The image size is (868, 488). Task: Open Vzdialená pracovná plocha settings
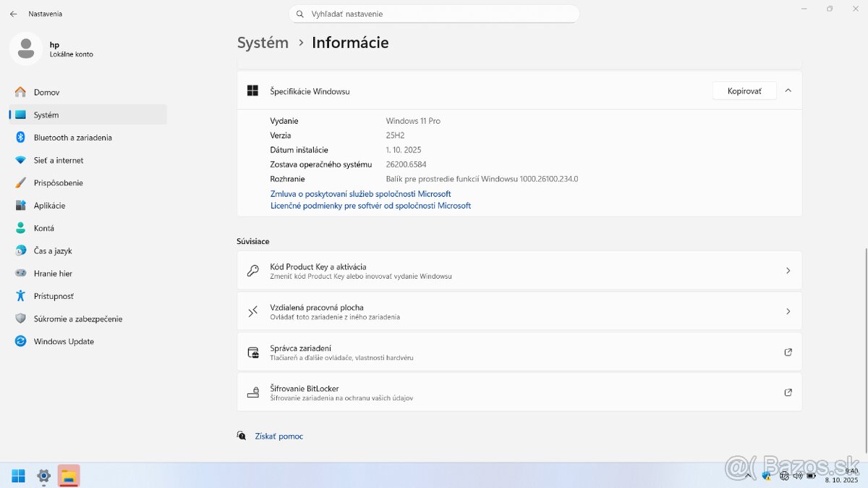point(519,311)
